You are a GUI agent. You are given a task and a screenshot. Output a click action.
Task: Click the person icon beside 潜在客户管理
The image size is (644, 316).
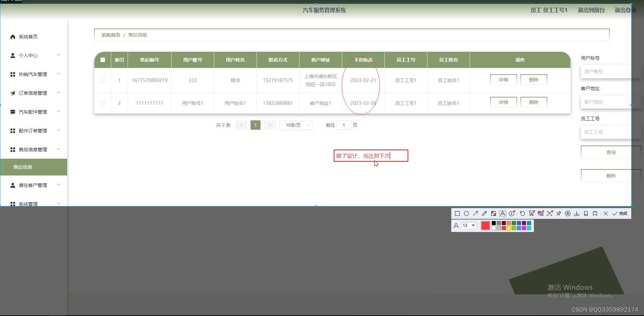[x=13, y=185]
